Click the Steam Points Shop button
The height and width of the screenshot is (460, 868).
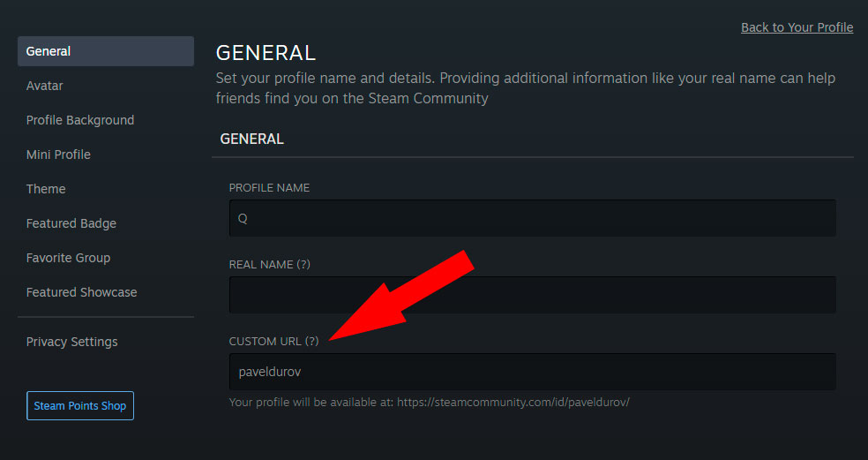pyautogui.click(x=80, y=406)
